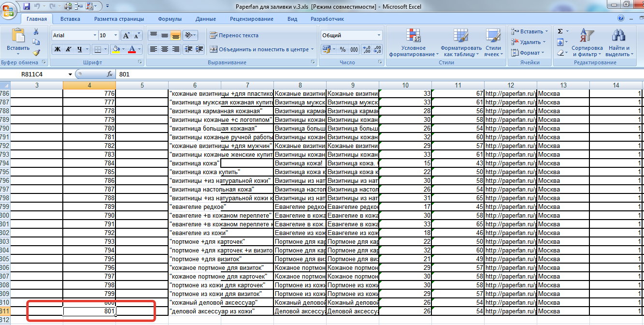Apply the accounting currency format

pos(326,49)
